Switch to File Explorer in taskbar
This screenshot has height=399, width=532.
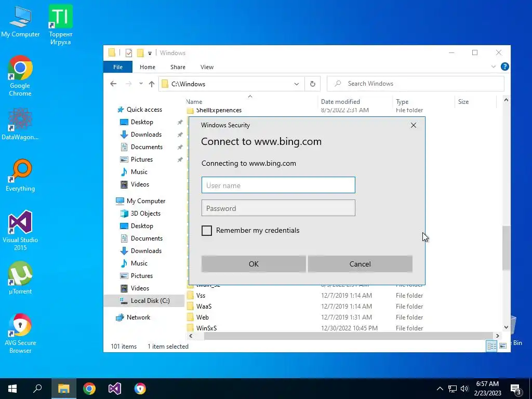tap(63, 389)
